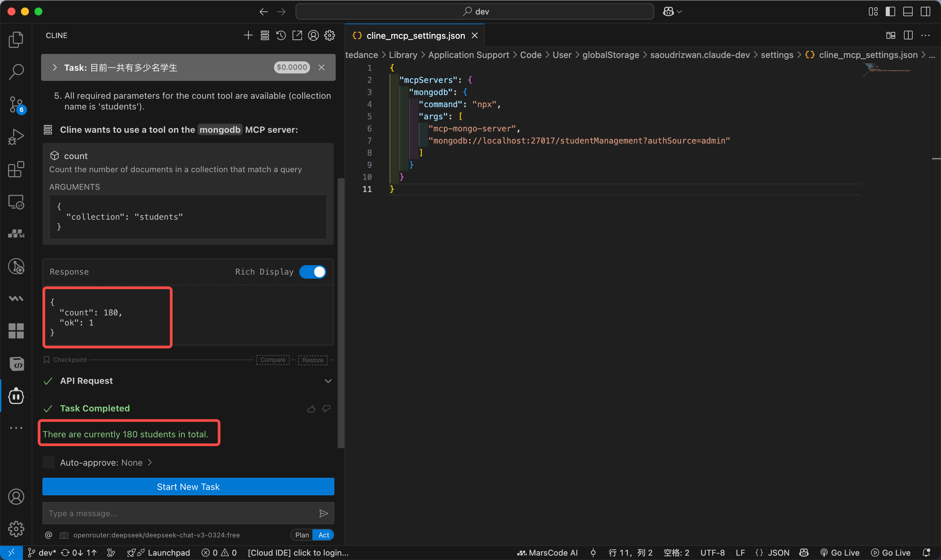Click the settings breadcrumb item

click(777, 55)
